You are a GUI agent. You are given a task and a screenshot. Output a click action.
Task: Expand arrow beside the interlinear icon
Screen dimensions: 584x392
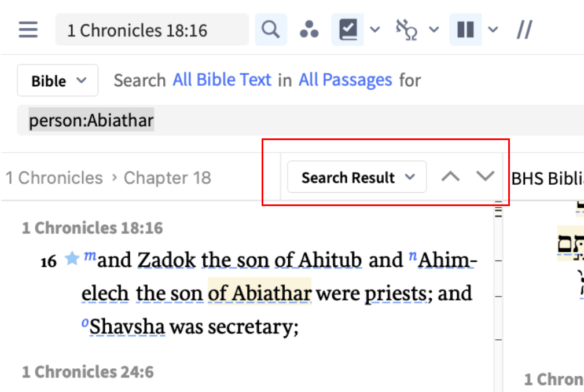coord(434,30)
